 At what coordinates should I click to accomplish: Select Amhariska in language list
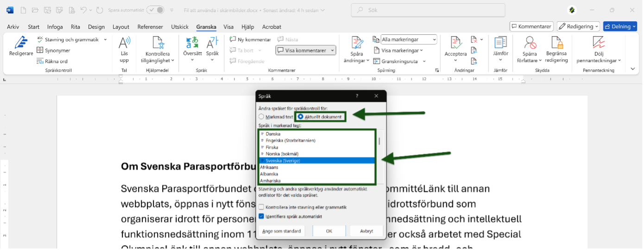click(x=317, y=181)
